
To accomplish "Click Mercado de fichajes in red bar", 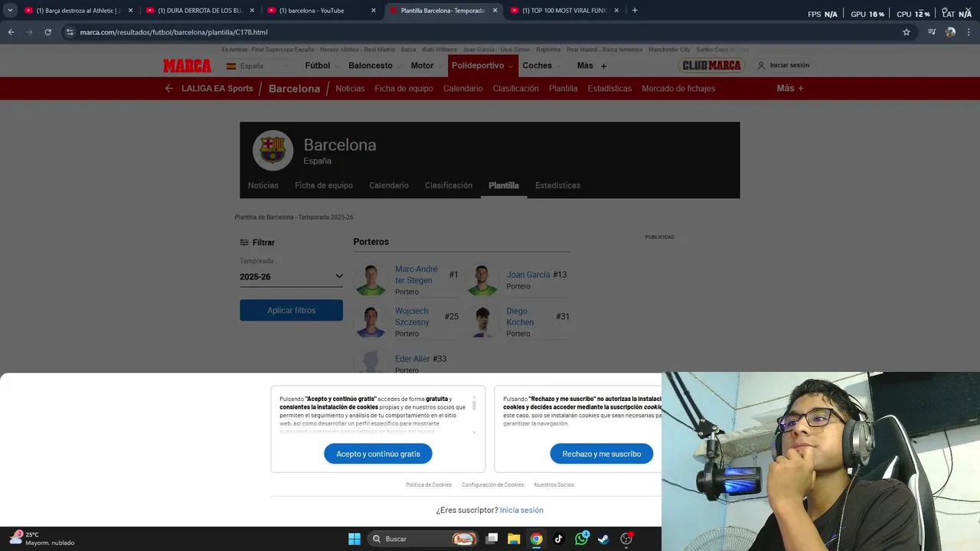I will click(x=678, y=89).
